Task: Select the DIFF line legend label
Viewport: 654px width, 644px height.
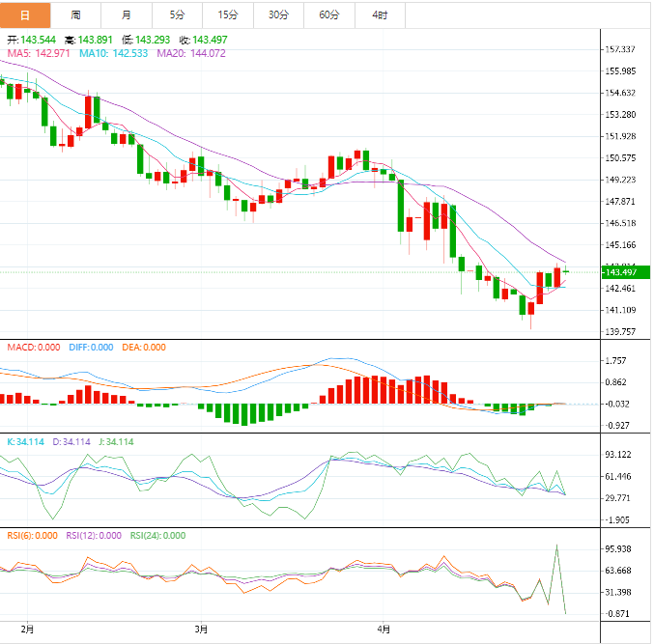Action: (91, 348)
